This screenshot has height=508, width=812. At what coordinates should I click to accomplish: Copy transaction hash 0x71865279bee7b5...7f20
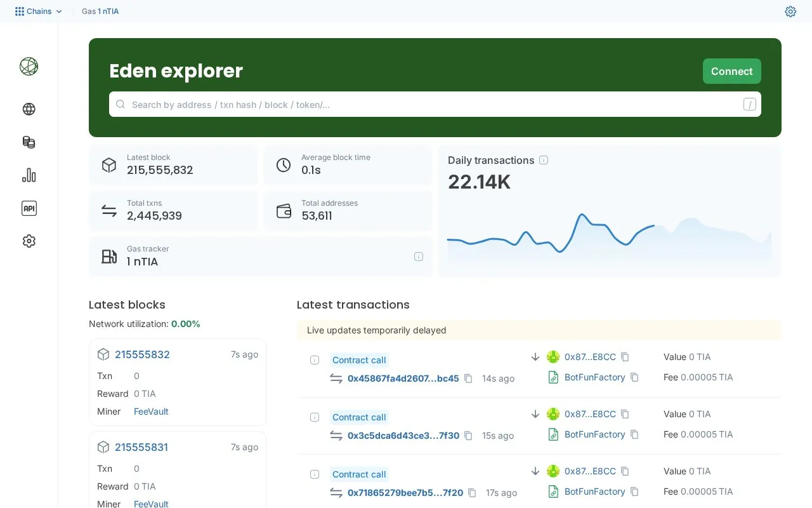pyautogui.click(x=473, y=493)
